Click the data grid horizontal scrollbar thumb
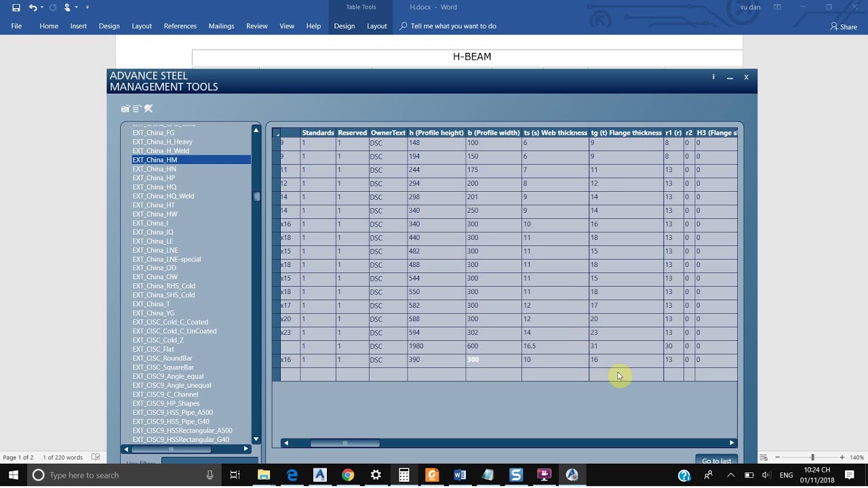The image size is (868, 488). (x=345, y=443)
